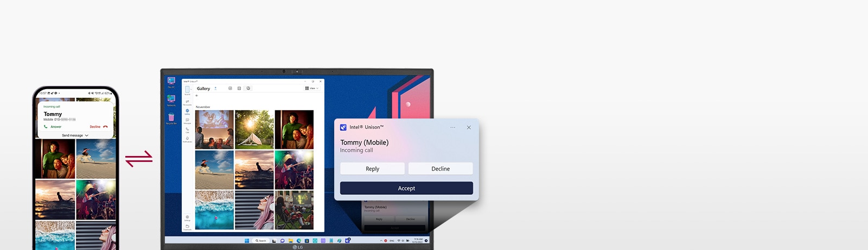Open notification options three-dot menu
Viewport: 868px width, 250px height.
[453, 127]
